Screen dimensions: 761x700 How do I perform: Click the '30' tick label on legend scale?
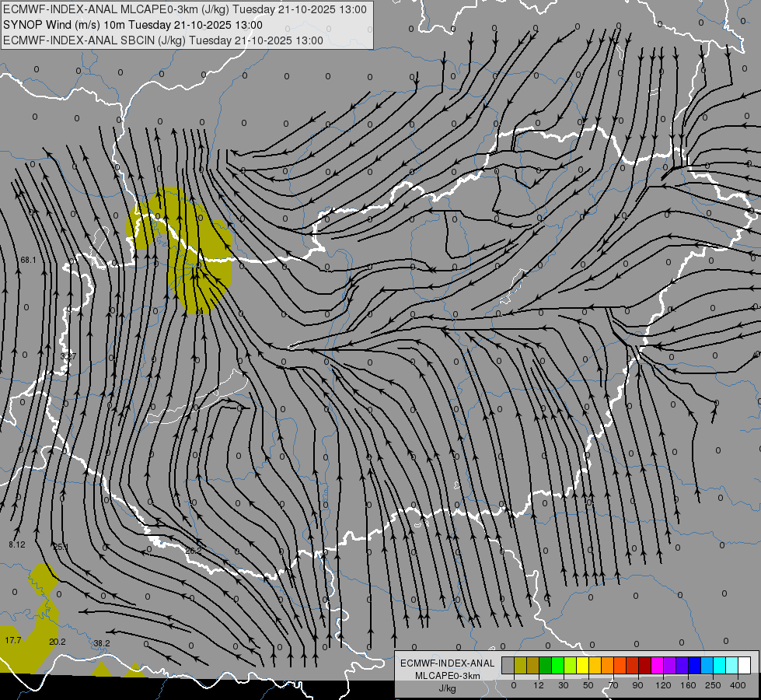click(564, 685)
